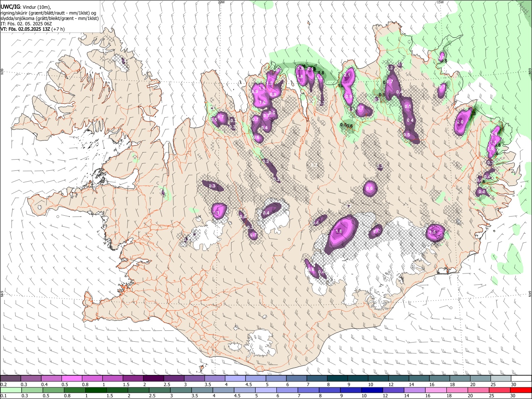Click the "slydda/snjókoma" legend description line

pyautogui.click(x=49, y=18)
